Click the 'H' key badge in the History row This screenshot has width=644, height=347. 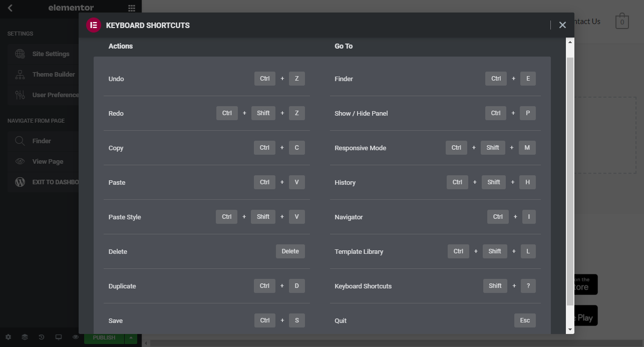click(x=528, y=182)
